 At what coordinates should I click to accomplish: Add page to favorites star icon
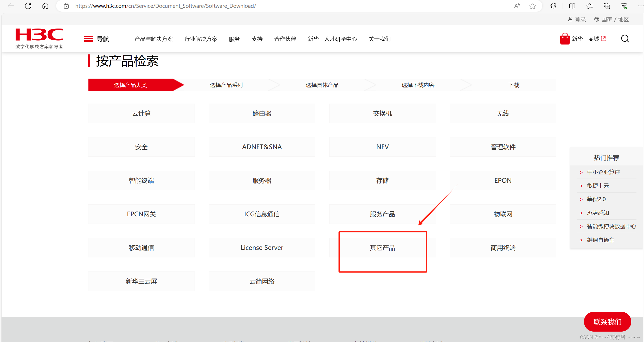click(x=532, y=6)
